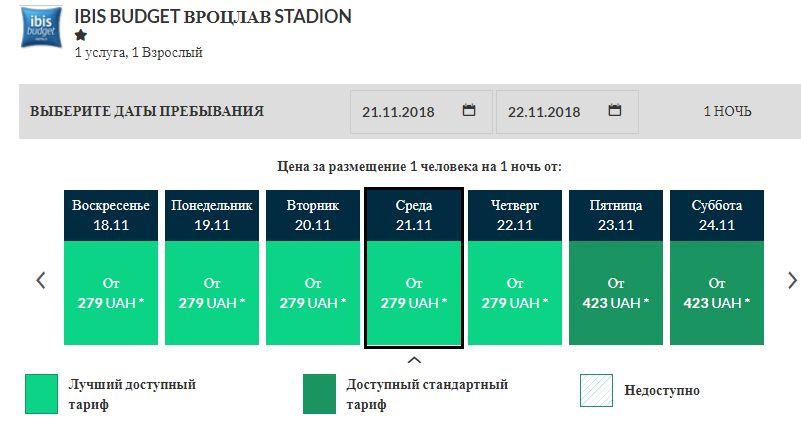
Task: Click the dark green standard rate swatch
Action: tap(320, 393)
